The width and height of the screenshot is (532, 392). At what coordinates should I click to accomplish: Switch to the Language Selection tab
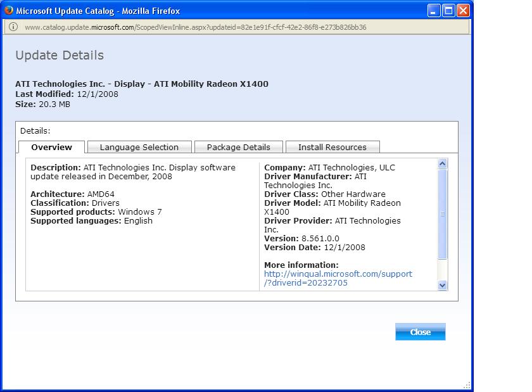tap(139, 147)
